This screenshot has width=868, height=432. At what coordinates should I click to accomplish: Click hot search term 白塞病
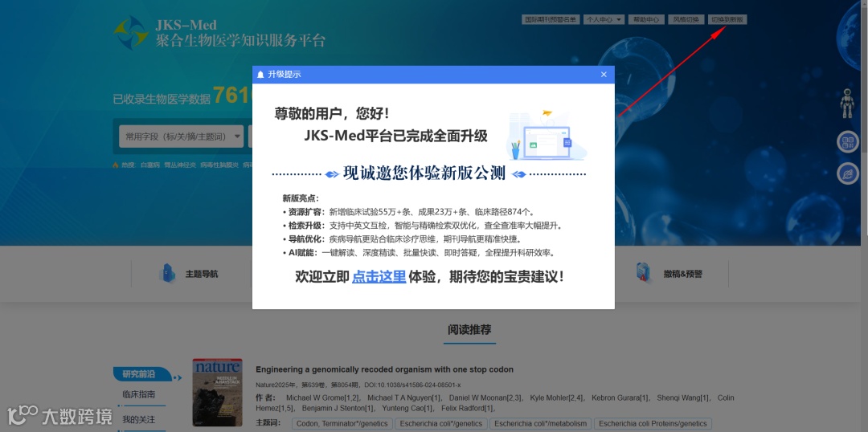pos(149,165)
